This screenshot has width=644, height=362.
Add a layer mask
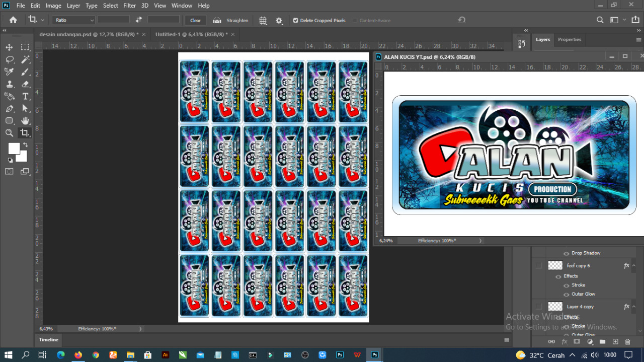click(577, 341)
